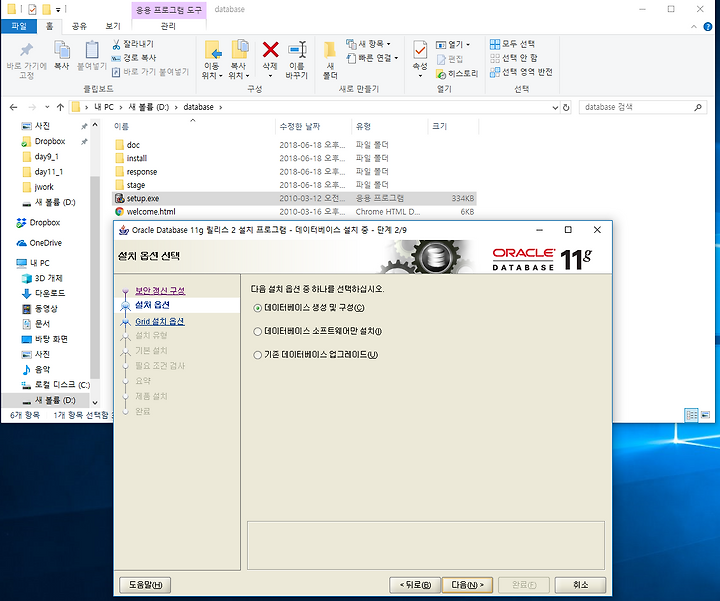Click the Pin to Quick access icon

[x=27, y=50]
